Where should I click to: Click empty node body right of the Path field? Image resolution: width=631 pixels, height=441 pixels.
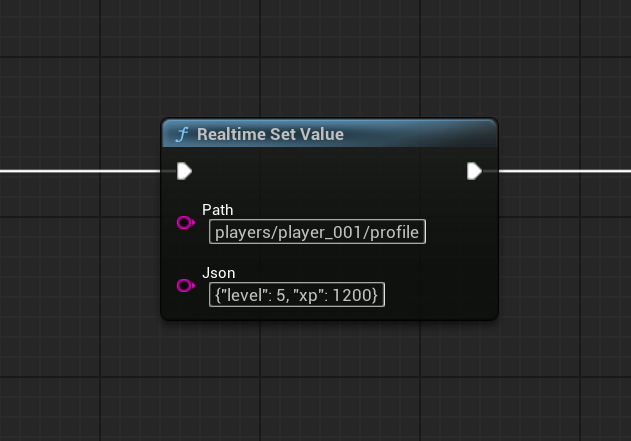pyautogui.click(x=460, y=232)
